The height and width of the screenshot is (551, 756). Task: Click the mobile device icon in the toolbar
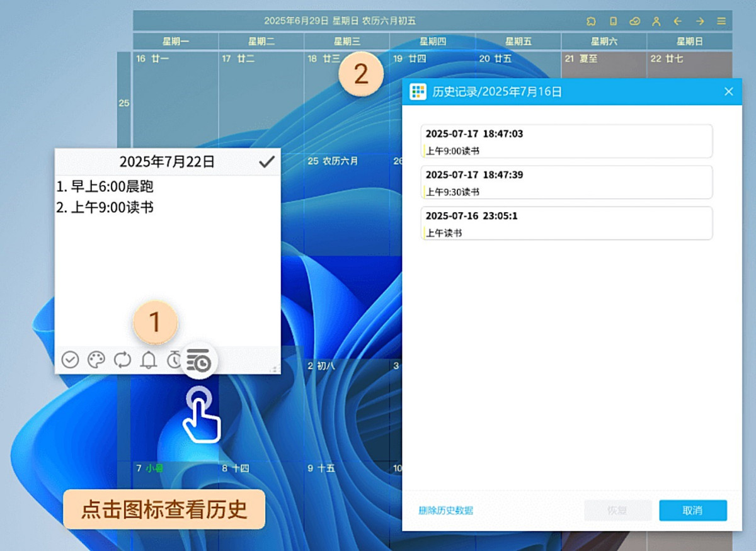[x=612, y=21]
